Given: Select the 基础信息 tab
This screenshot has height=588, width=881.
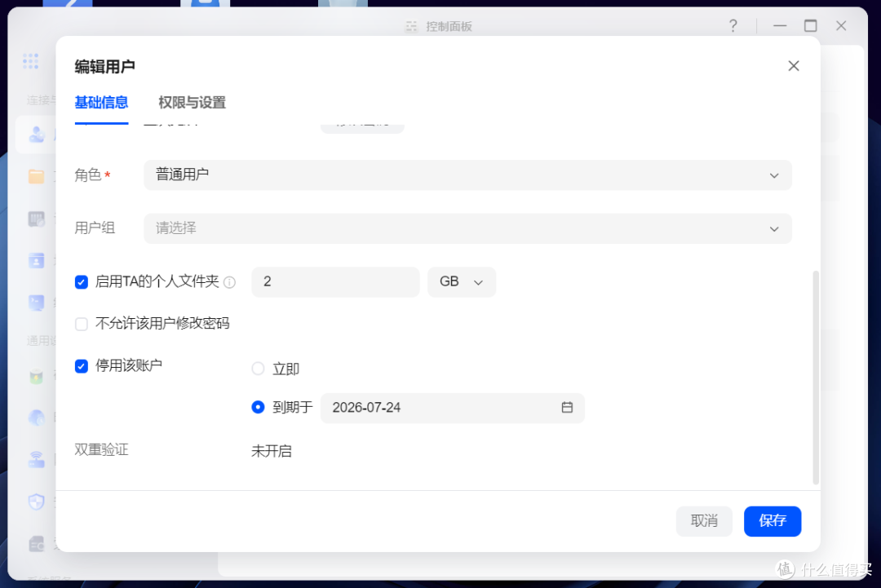Looking at the screenshot, I should (102, 103).
